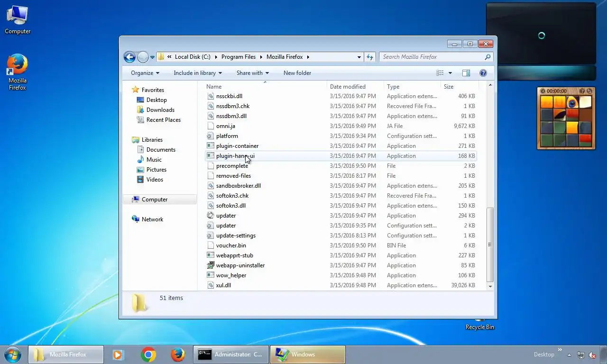Open the recent locations dropdown beside Forward
The width and height of the screenshot is (607, 364).
(x=152, y=57)
